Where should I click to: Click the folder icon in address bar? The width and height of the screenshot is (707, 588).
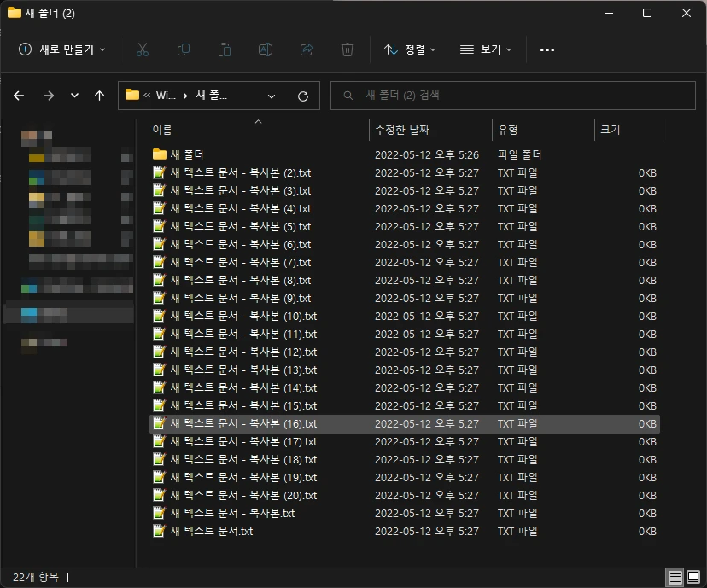coord(132,95)
